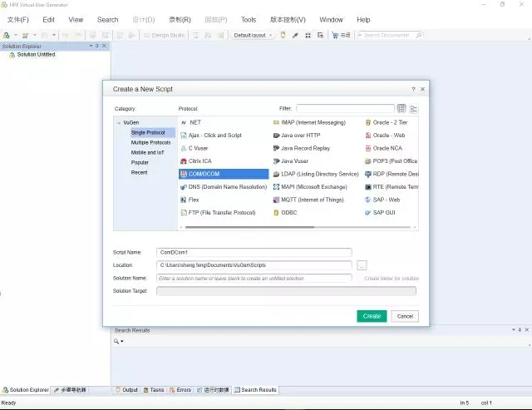Select the Citrix ICA protocol
This screenshot has height=410, width=532.
pos(196,161)
